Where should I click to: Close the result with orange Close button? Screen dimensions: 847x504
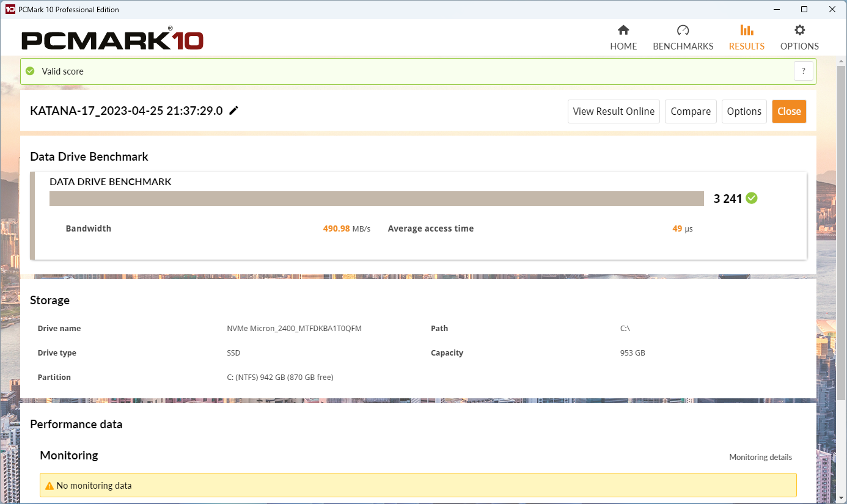[x=789, y=111]
